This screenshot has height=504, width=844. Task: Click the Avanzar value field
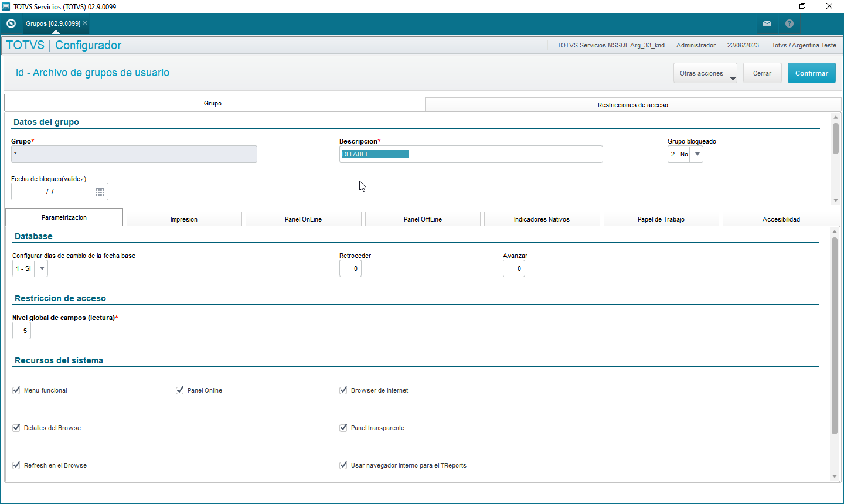(514, 268)
